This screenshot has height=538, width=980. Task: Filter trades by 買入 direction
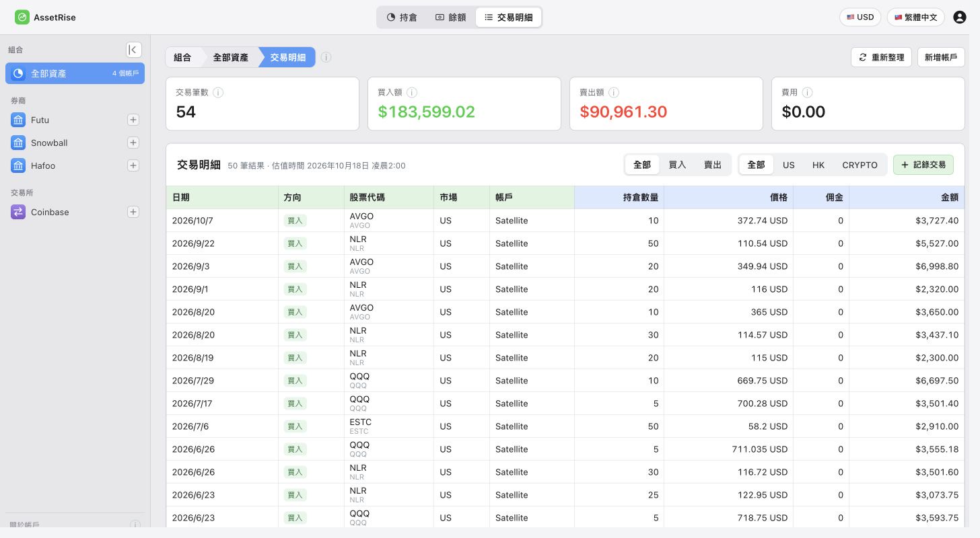point(677,165)
